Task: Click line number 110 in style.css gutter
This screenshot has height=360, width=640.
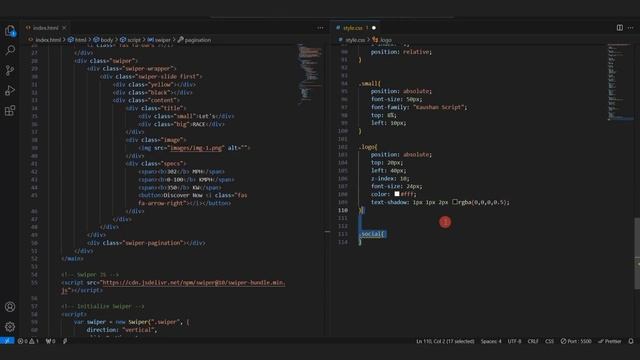Action: tap(342, 210)
